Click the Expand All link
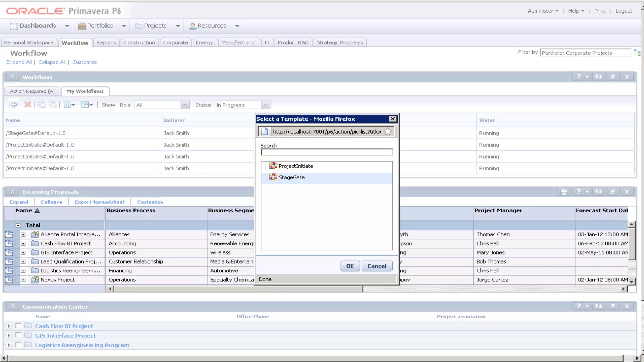The image size is (644, 362). 19,62
